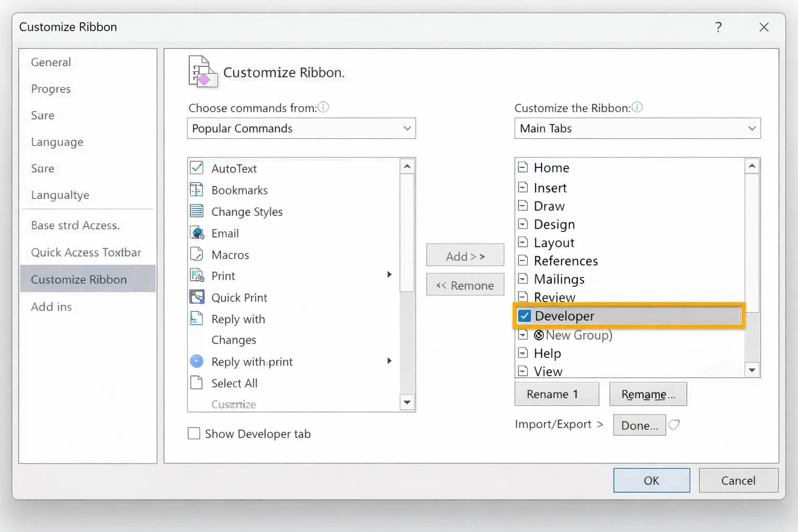Screen dimensions: 798x532
Task: Open the Languaitye category
Action: tap(60, 195)
